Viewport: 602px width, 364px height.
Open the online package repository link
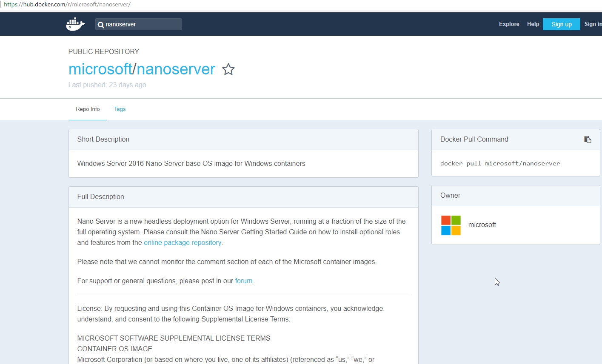pos(183,242)
